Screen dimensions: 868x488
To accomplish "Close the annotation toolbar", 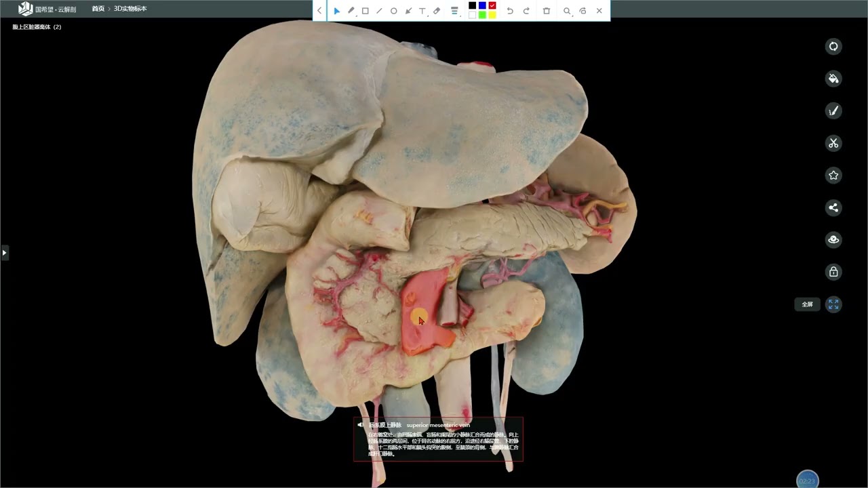I will [x=599, y=11].
